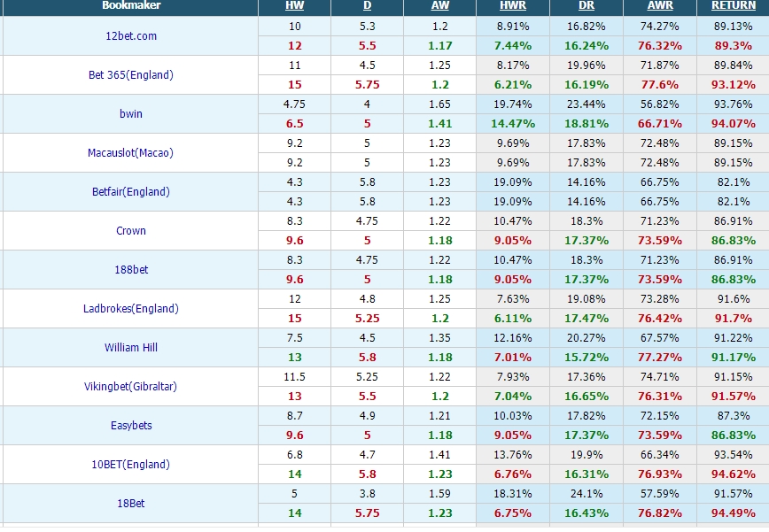The image size is (769, 532).
Task: Open the Crown bookmaker link
Action: (131, 231)
